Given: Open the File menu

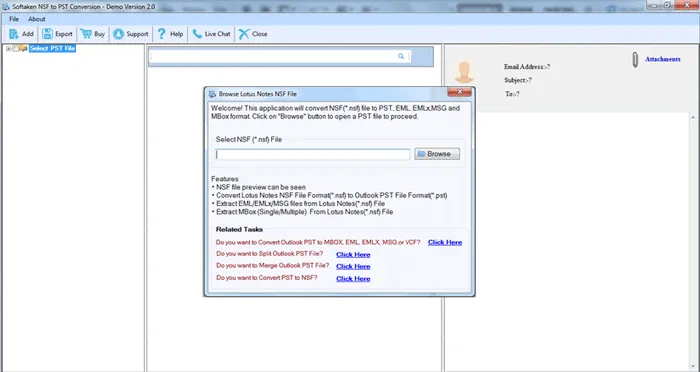Looking at the screenshot, I should (14, 19).
